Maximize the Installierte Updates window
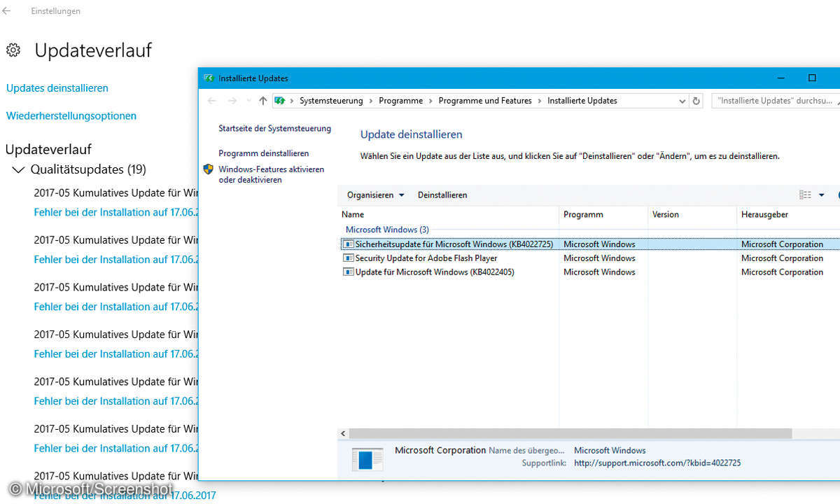The width and height of the screenshot is (840, 504). point(812,78)
